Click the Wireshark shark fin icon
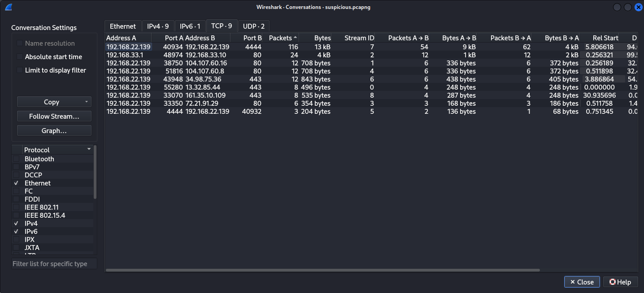The width and height of the screenshot is (644, 293). pyautogui.click(x=9, y=7)
